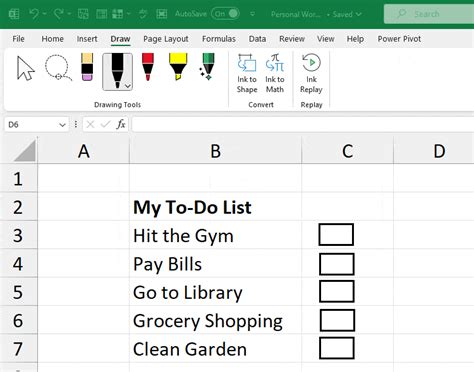Open the Draw tab
The width and height of the screenshot is (474, 372).
click(x=120, y=39)
